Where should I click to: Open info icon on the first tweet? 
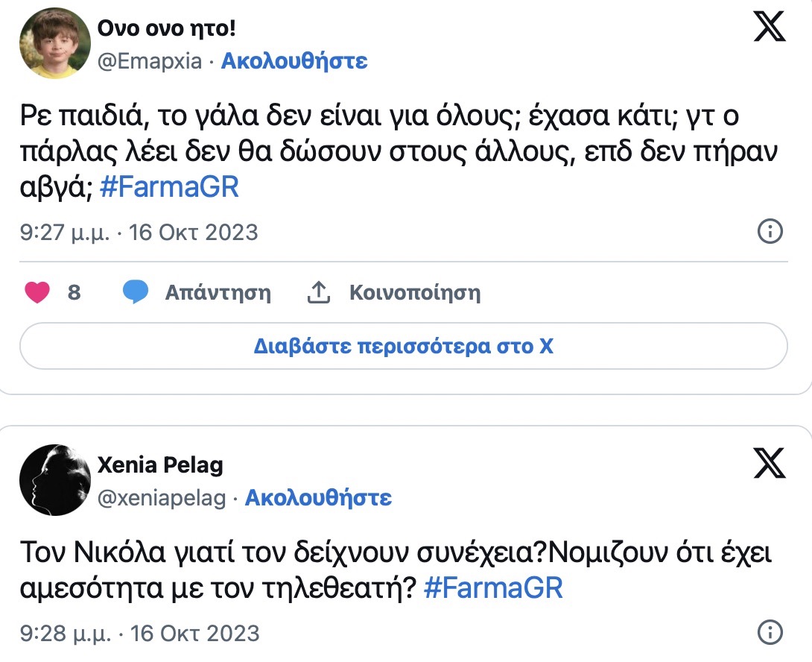point(770,232)
